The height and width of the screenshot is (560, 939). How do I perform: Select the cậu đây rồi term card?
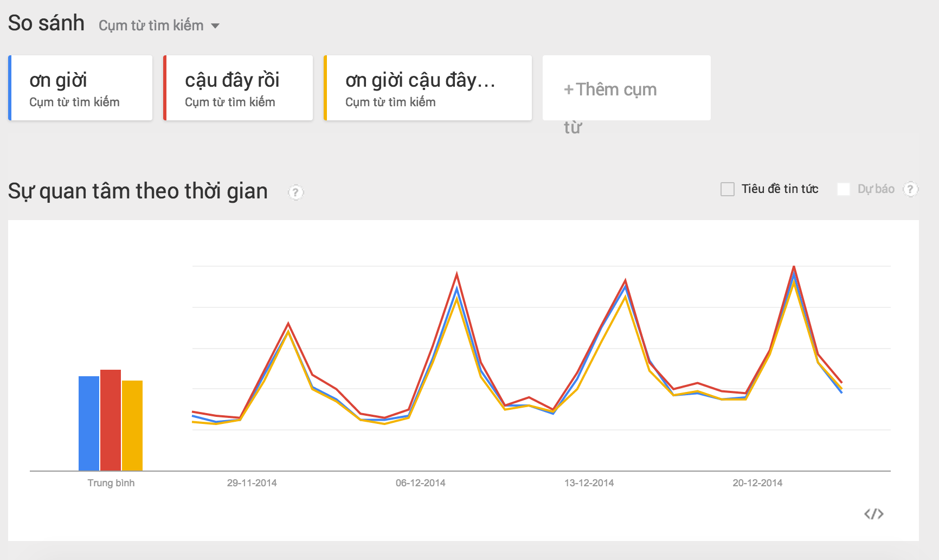tap(238, 88)
